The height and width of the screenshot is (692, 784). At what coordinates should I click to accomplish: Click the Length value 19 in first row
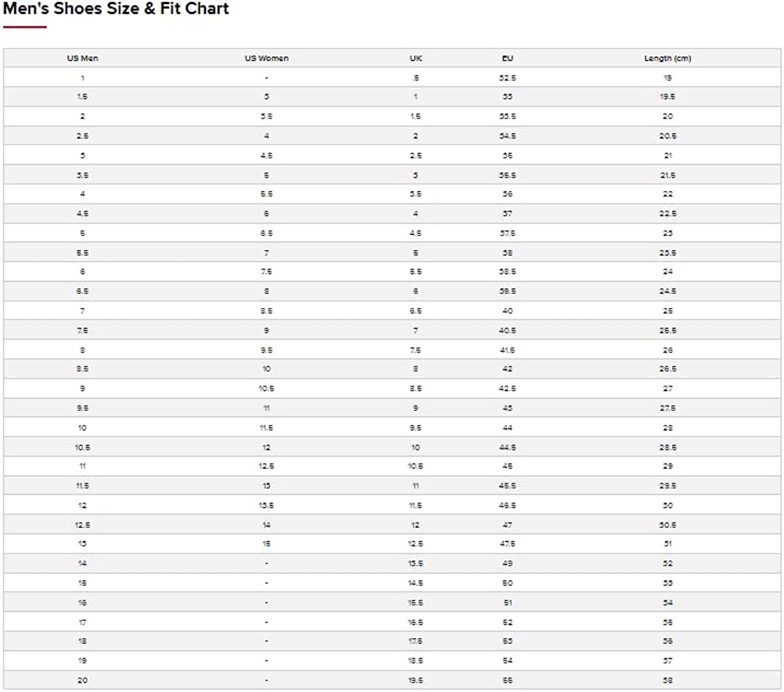coord(668,78)
